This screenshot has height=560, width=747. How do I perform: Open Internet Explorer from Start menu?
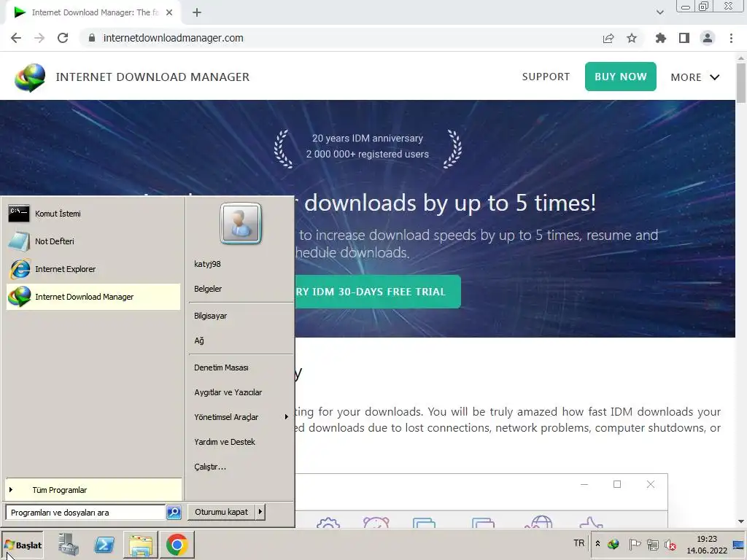point(93,269)
